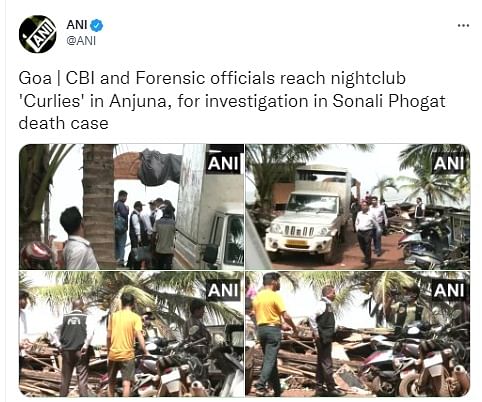Click the man in the yellow shirt, bottom-left photo
This screenshot has width=482, height=402.
coord(125,343)
